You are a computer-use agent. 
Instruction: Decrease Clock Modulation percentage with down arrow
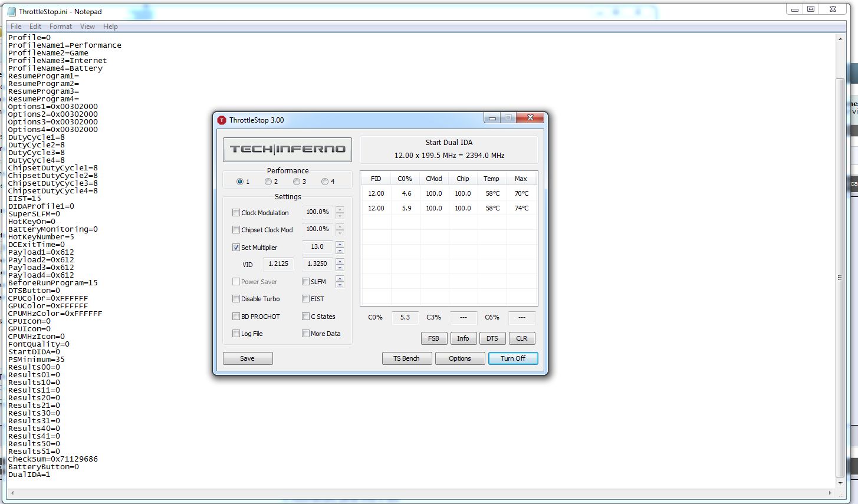[x=340, y=216]
